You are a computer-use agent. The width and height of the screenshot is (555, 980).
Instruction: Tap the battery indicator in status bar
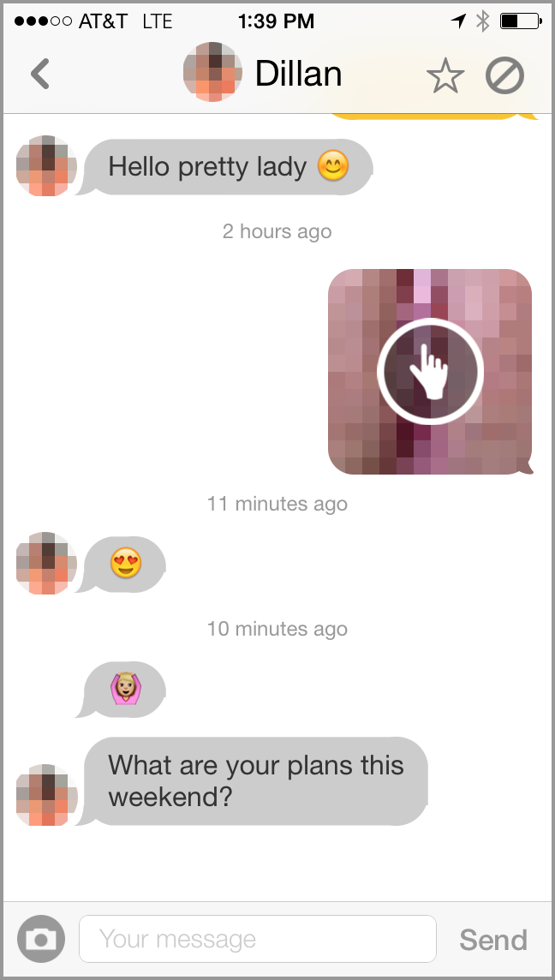coord(521,22)
